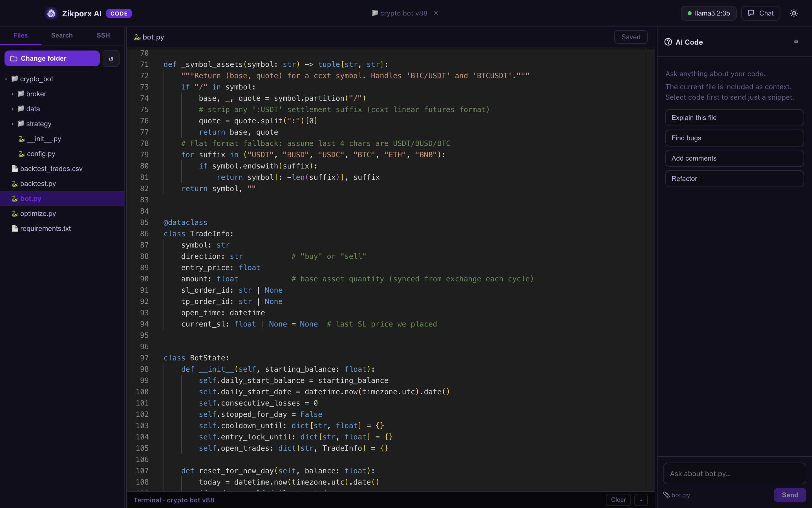Switch to the Files tab

(x=21, y=35)
